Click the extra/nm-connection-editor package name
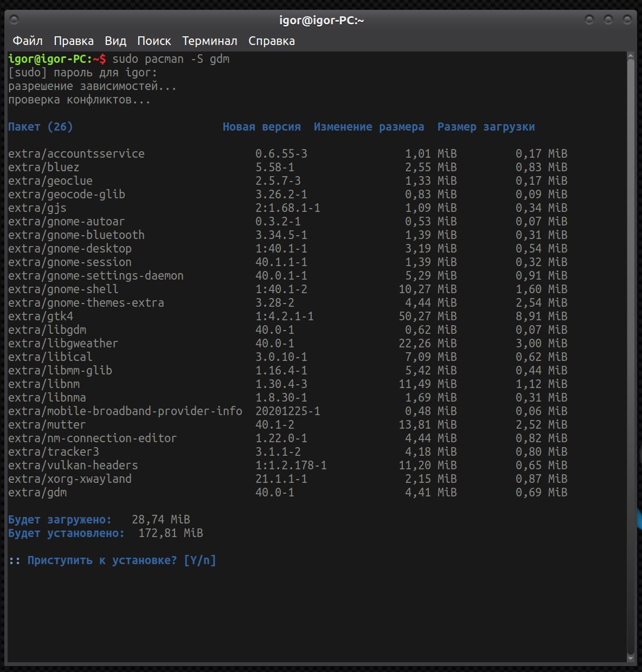 (x=93, y=438)
